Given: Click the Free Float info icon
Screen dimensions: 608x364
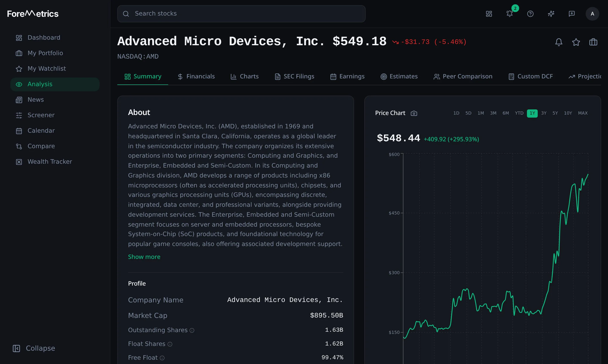Looking at the screenshot, I should tap(162, 358).
